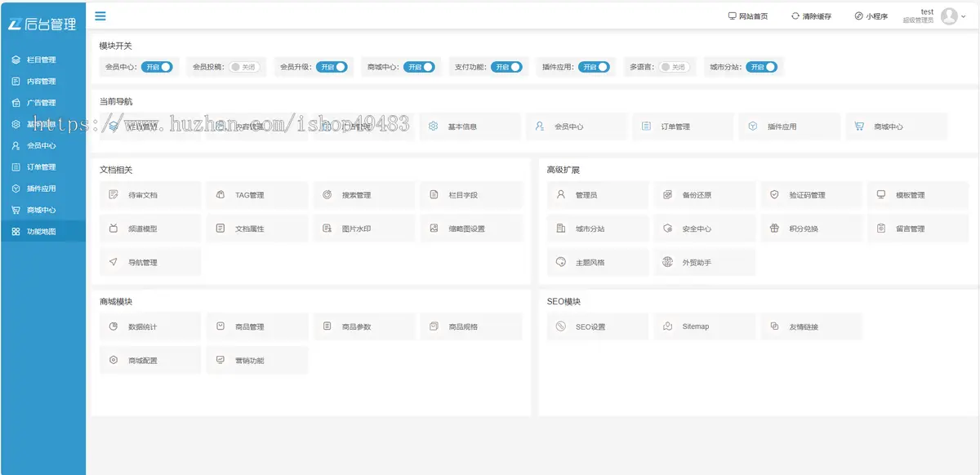Enable the 多语言 switch
Image resolution: width=980 pixels, height=475 pixels.
tap(674, 67)
